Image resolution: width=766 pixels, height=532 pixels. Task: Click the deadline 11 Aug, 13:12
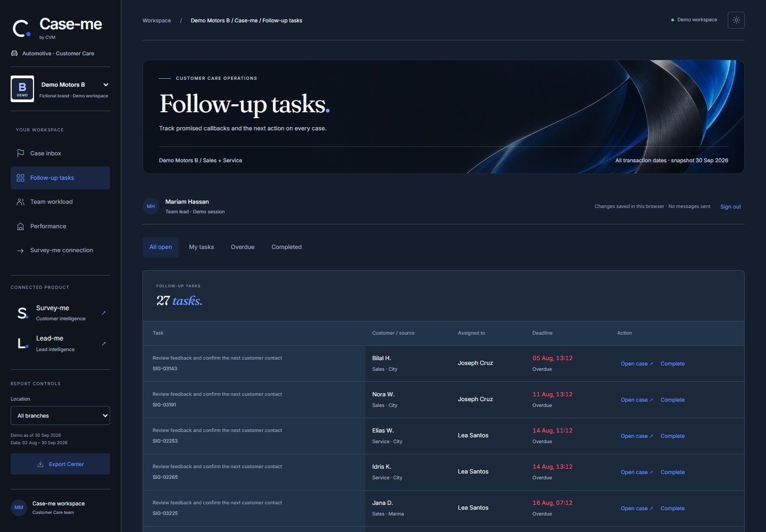553,394
